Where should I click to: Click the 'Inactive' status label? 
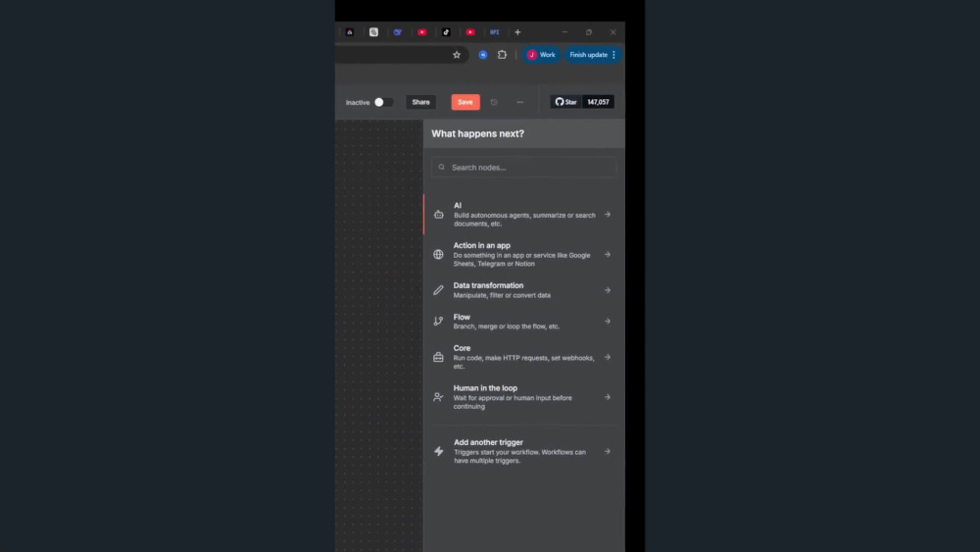(x=358, y=103)
